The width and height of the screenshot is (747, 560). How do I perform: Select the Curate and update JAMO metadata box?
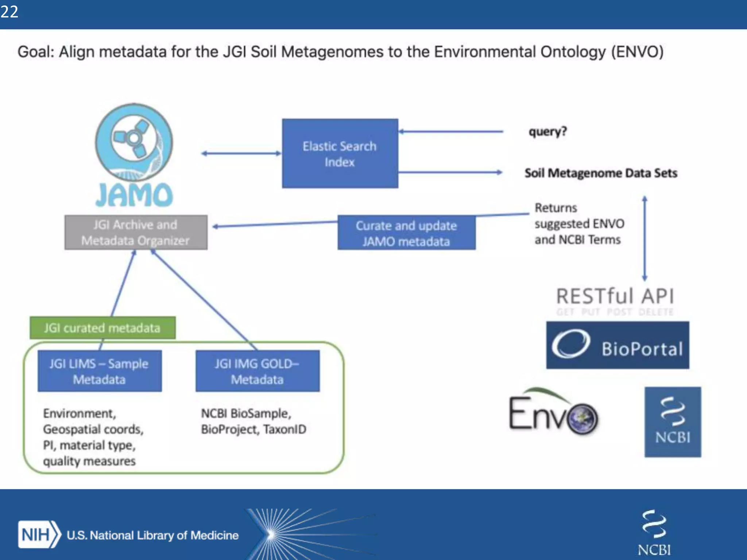(x=406, y=233)
